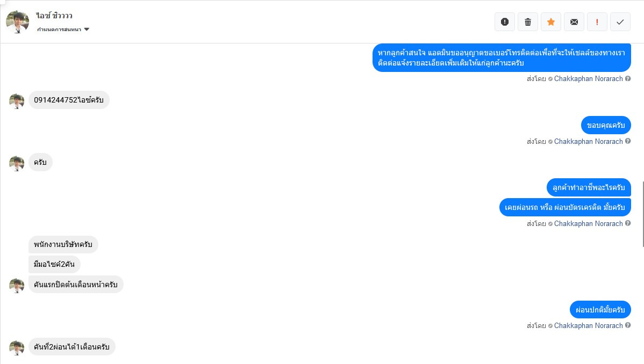Screen dimensions: 644x364
Task: Click help icon below ผ่อนปกติมั้ยครับ message
Action: (628, 325)
